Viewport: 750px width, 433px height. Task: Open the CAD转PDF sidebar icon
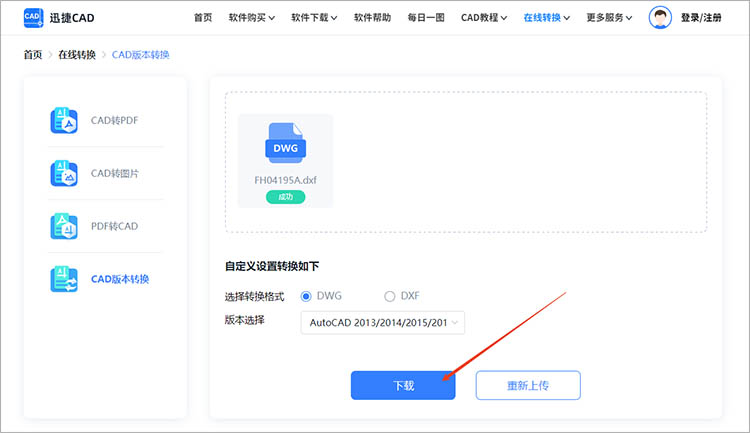64,121
